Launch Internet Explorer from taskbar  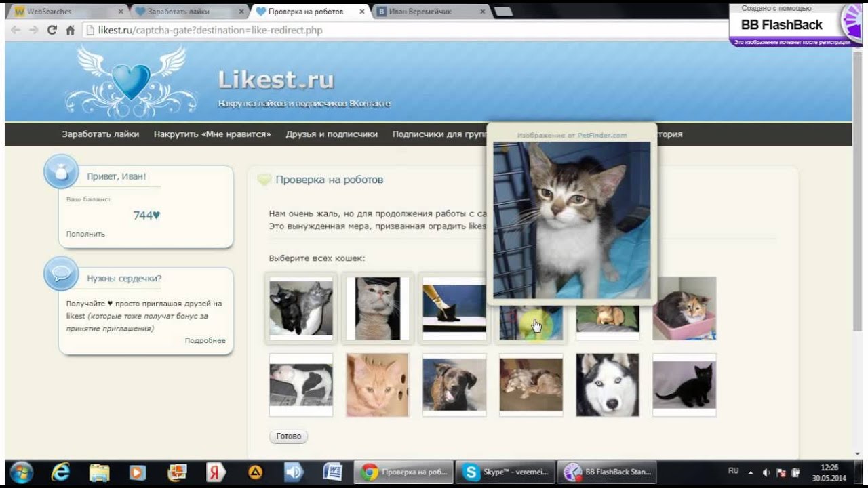click(61, 472)
